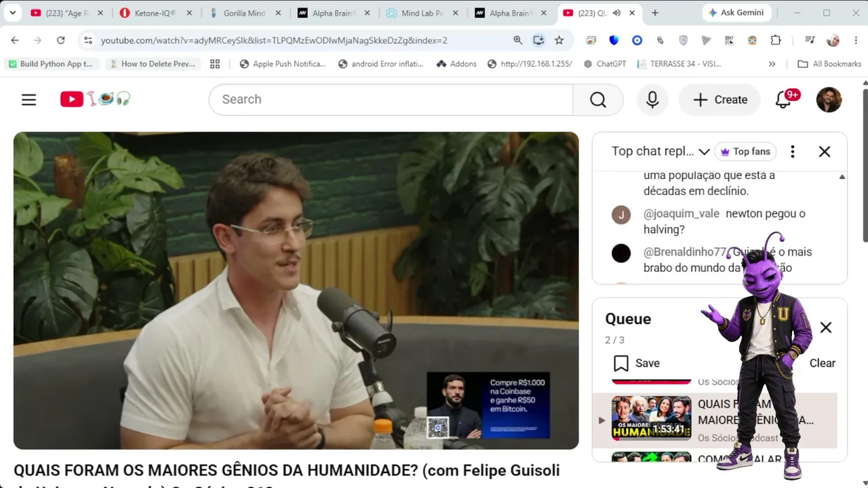Close the live chat replay panel

coord(825,152)
